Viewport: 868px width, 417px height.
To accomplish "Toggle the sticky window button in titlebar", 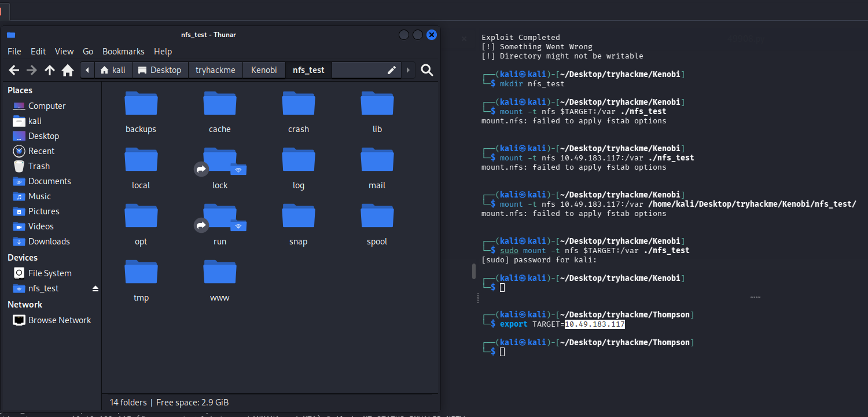I will pyautogui.click(x=404, y=35).
